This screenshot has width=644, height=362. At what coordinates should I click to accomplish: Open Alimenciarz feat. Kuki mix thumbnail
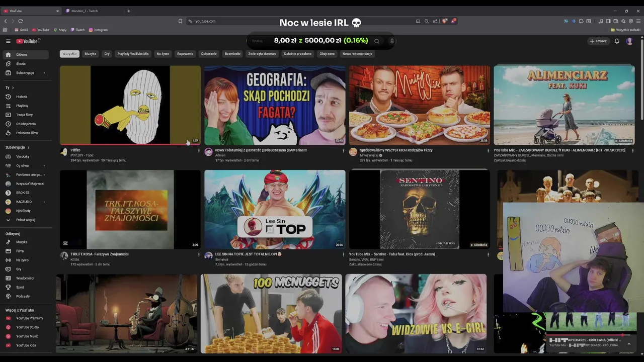(564, 105)
